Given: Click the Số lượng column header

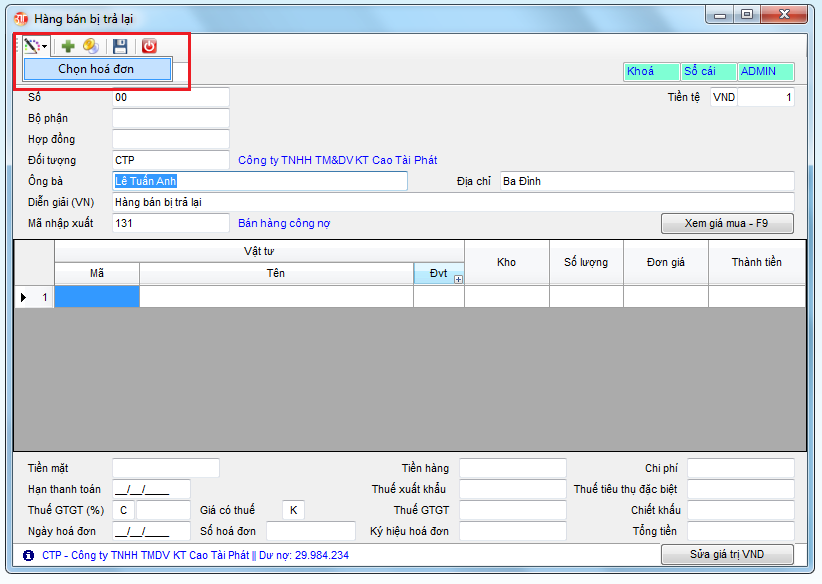Looking at the screenshot, I should point(586,262).
